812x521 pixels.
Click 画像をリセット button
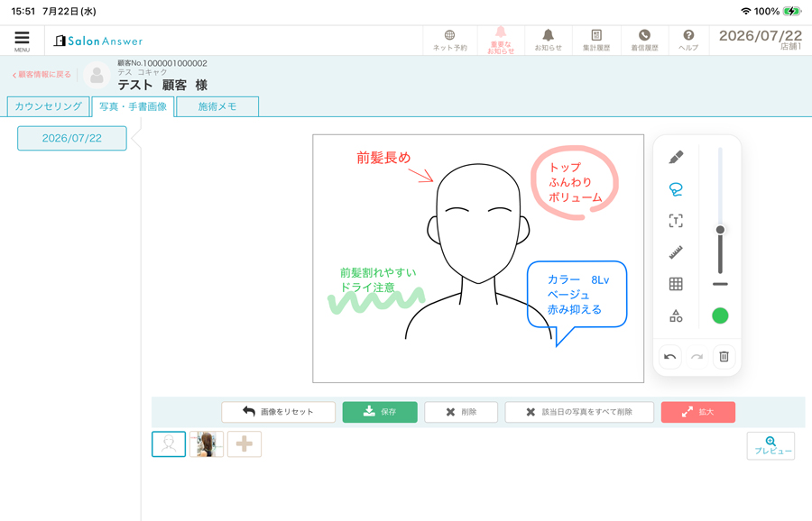[278, 412]
